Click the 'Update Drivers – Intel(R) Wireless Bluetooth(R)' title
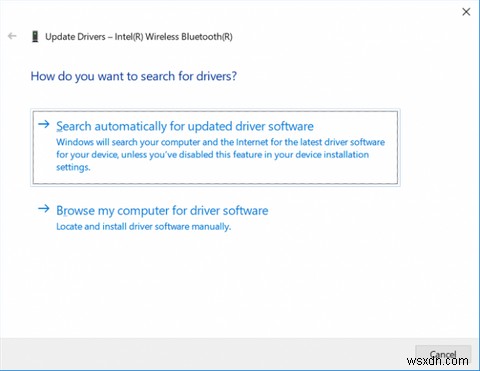 139,36
